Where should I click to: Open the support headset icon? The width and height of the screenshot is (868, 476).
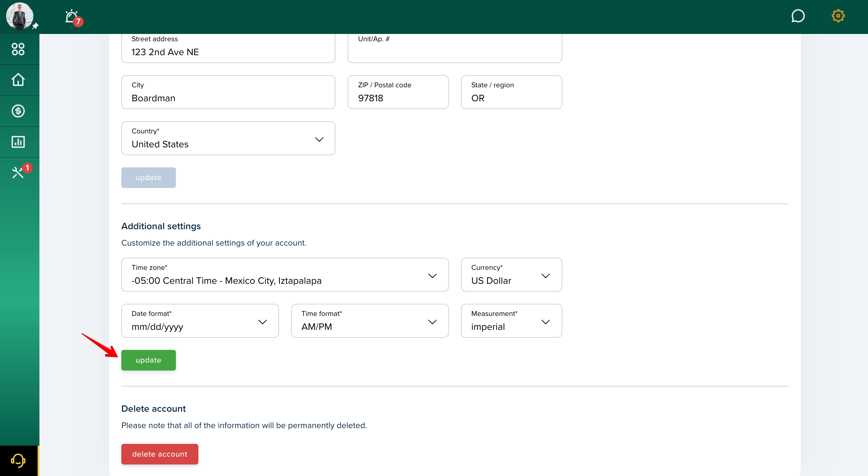pyautogui.click(x=18, y=461)
